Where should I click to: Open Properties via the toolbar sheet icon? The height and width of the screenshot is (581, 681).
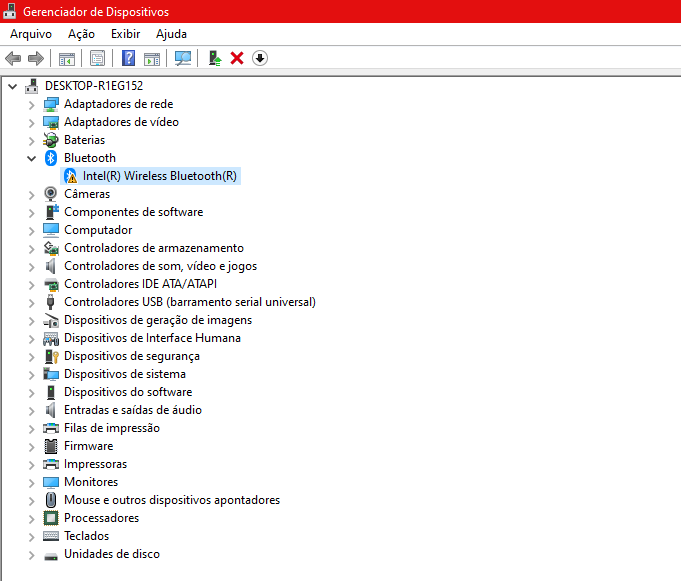(x=97, y=58)
